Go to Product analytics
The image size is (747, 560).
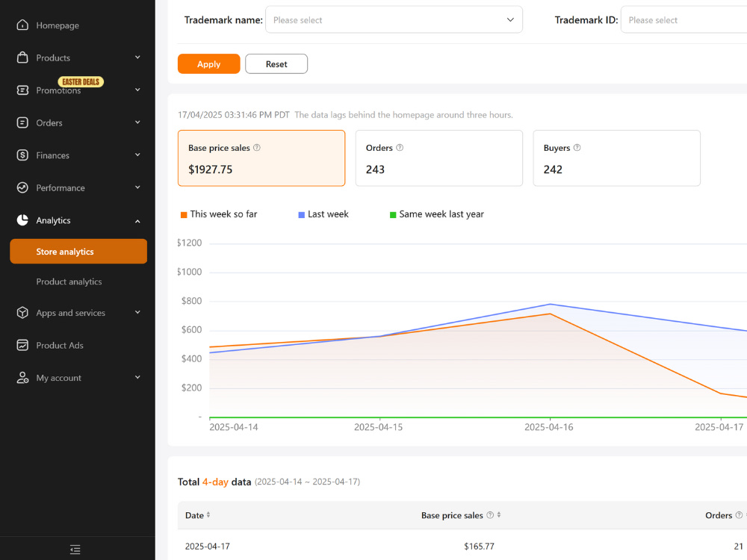coord(69,281)
